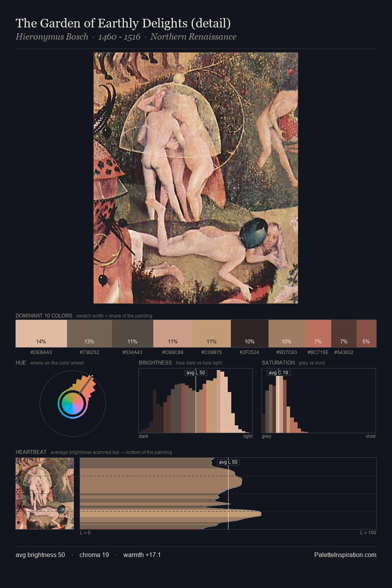Click the heartbeat brightness graph
Screen dimensions: 392x588
coord(228,494)
